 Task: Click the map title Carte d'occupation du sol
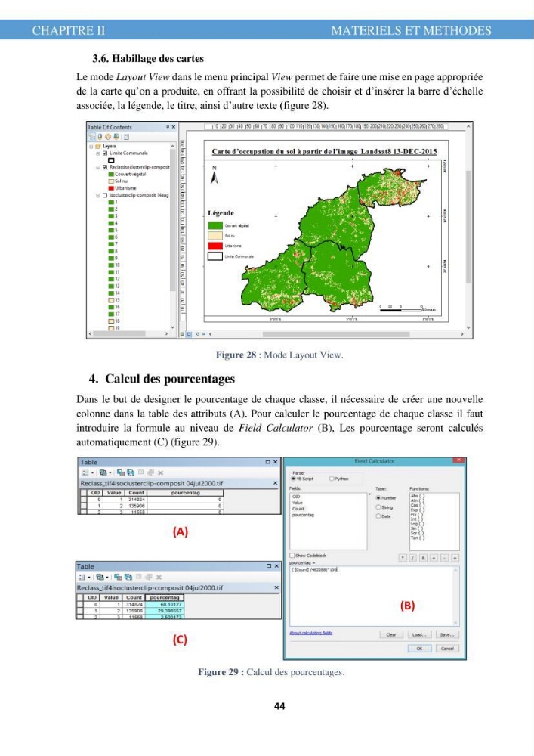325,151
